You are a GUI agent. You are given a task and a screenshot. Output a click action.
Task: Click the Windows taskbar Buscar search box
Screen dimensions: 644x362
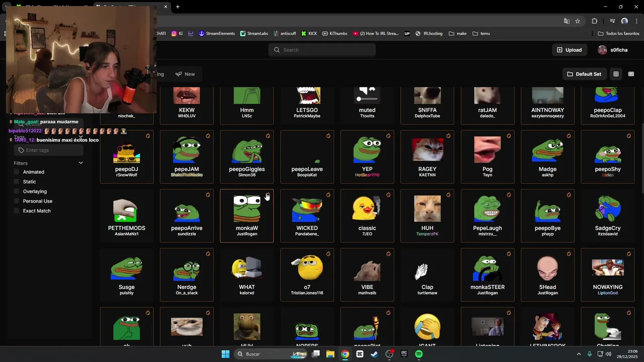tap(272, 354)
